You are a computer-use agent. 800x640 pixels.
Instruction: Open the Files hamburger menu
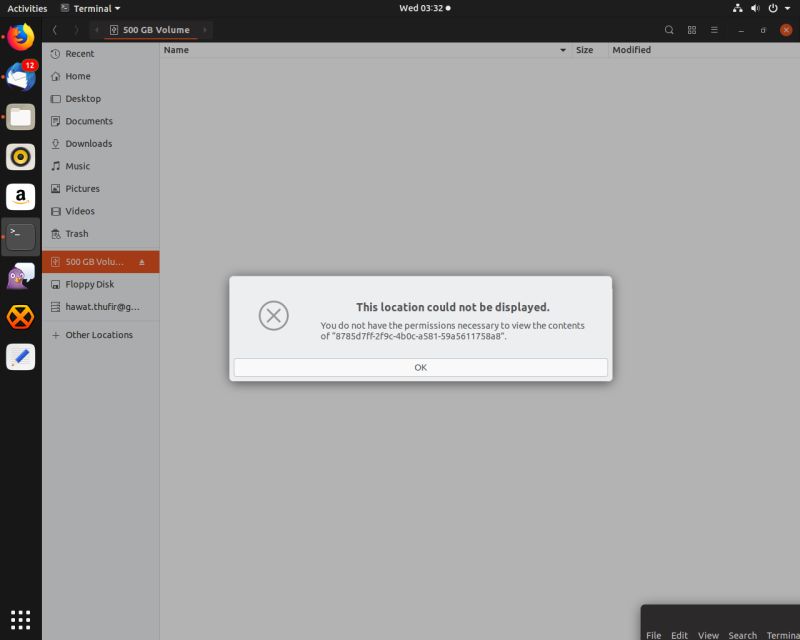(714, 30)
